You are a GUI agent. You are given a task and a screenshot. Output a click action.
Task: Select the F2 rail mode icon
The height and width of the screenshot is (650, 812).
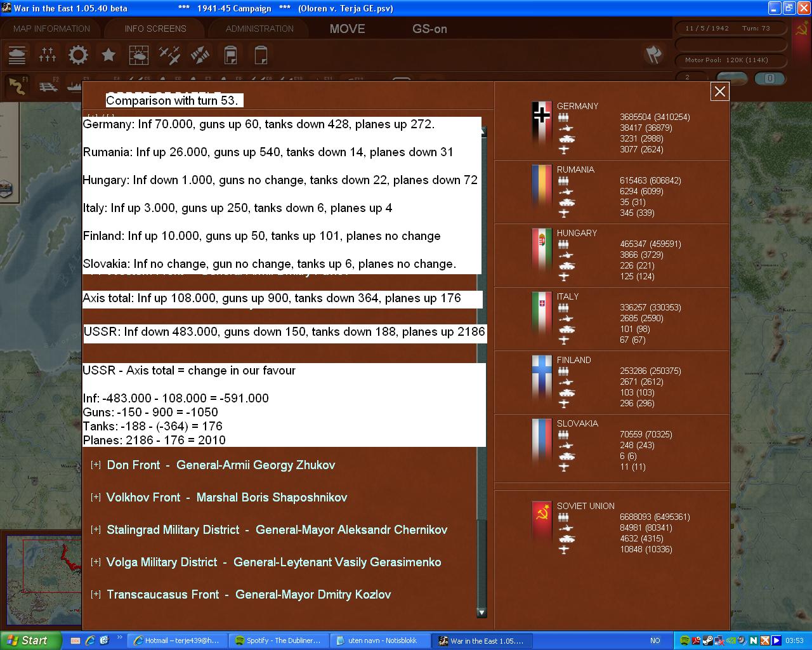(x=48, y=86)
